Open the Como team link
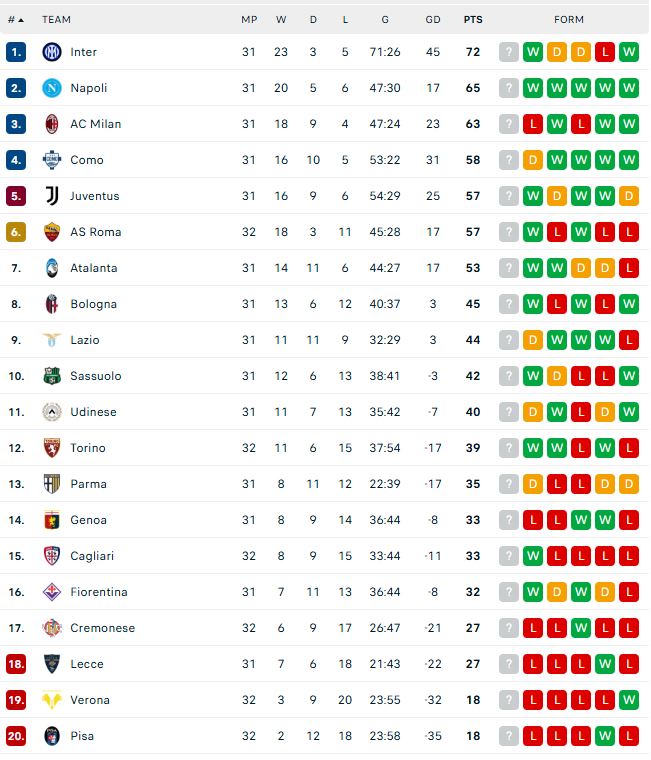 click(x=87, y=160)
